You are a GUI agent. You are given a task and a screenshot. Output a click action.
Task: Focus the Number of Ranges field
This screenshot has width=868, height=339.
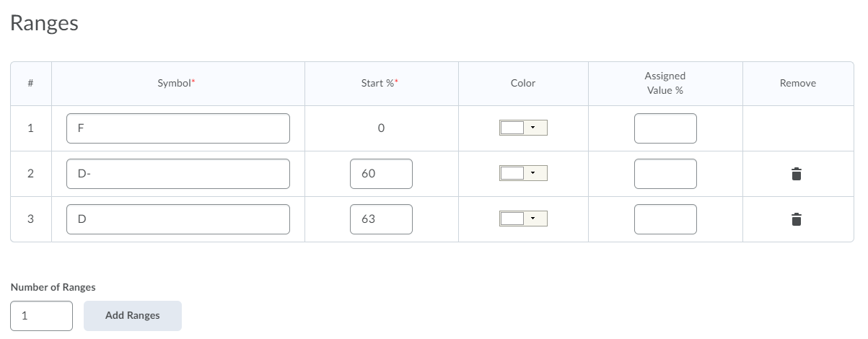pos(42,316)
